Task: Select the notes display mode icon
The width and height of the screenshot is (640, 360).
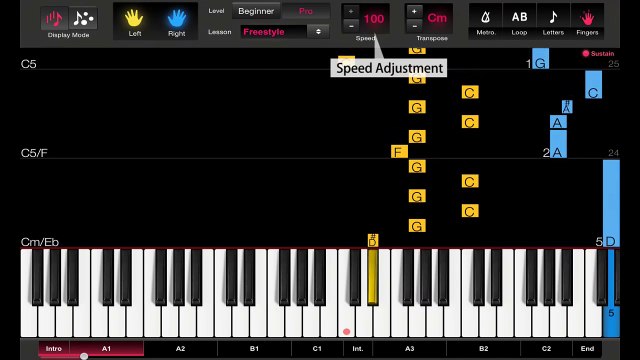Action: point(83,18)
